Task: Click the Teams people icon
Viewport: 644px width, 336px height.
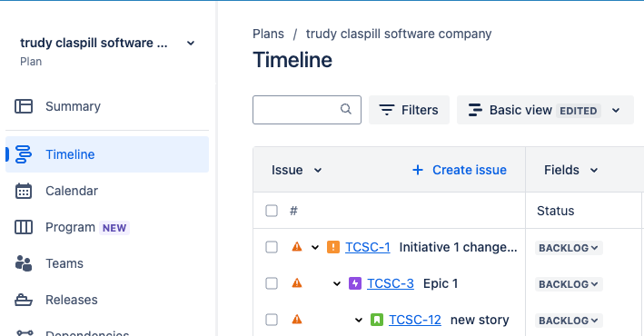Action: point(24,263)
